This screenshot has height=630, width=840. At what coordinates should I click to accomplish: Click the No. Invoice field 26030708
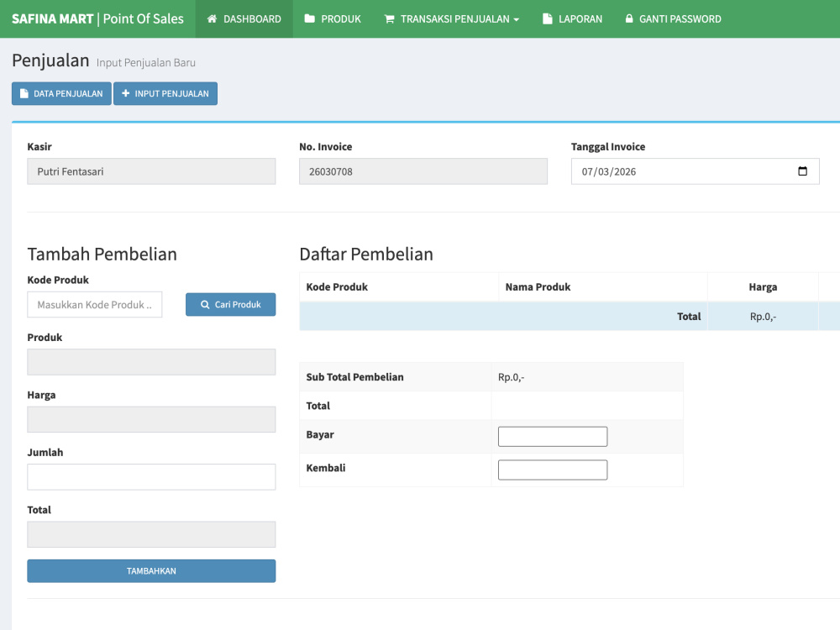tap(423, 171)
